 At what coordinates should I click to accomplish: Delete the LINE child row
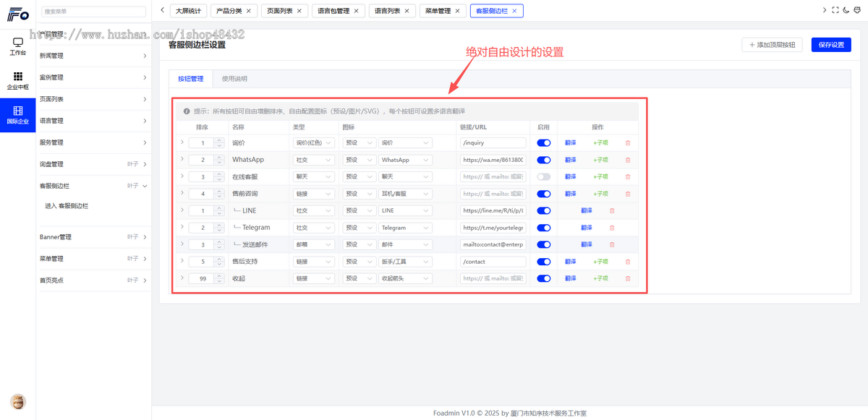tap(612, 210)
